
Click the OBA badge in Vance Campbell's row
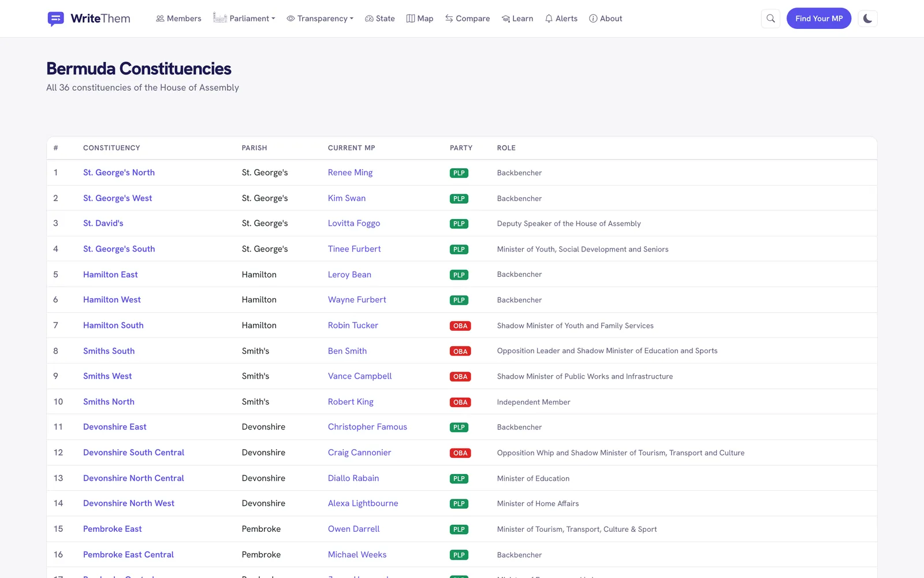pos(460,376)
